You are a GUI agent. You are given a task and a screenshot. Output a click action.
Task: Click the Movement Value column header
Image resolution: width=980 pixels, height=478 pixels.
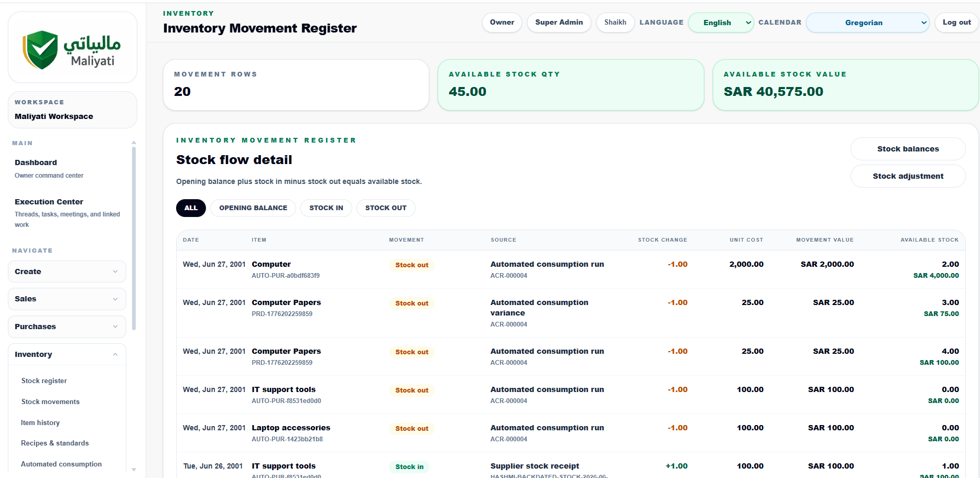point(825,240)
